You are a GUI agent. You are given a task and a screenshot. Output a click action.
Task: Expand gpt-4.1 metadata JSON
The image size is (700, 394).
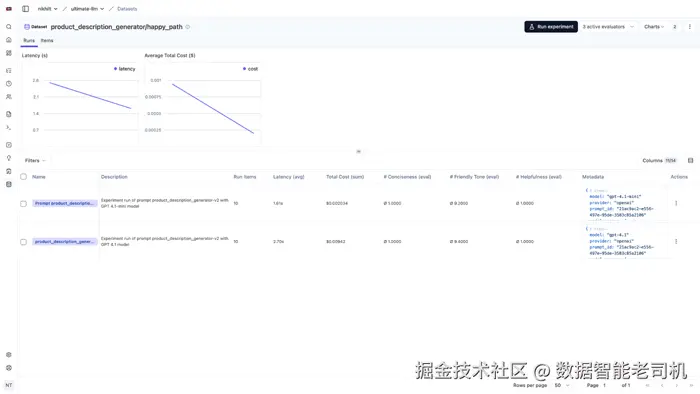pyautogui.click(x=587, y=229)
